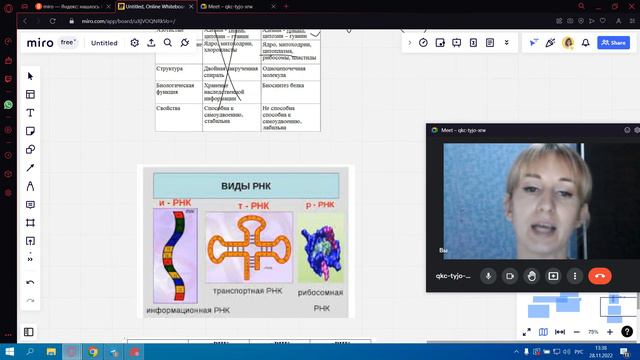Select the Text tool
640x360 pixels.
(30, 113)
